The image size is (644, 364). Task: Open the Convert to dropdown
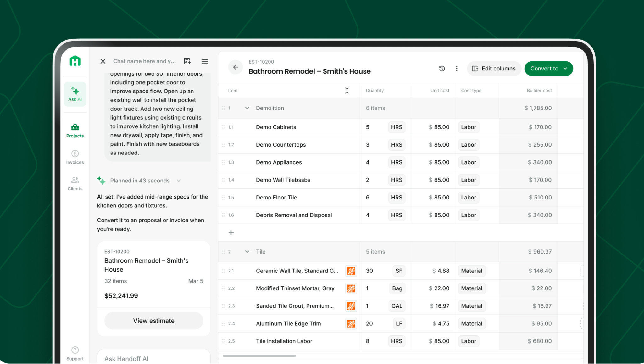(548, 69)
